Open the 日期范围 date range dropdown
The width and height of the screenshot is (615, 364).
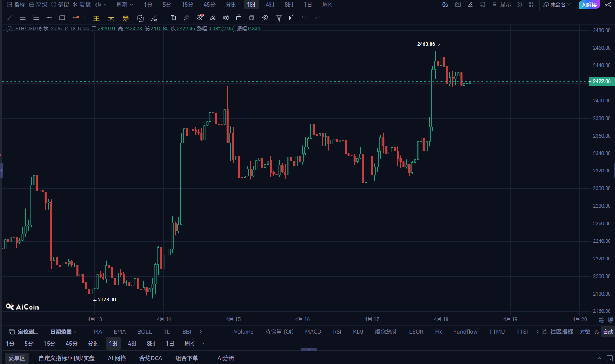64,332
